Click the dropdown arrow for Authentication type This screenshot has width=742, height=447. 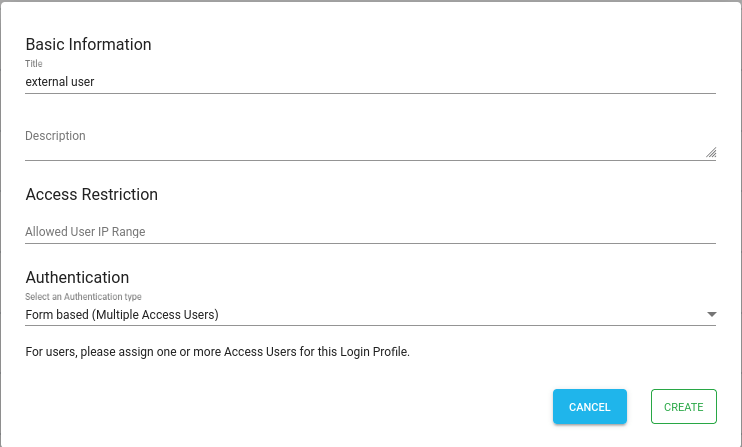coord(711,315)
